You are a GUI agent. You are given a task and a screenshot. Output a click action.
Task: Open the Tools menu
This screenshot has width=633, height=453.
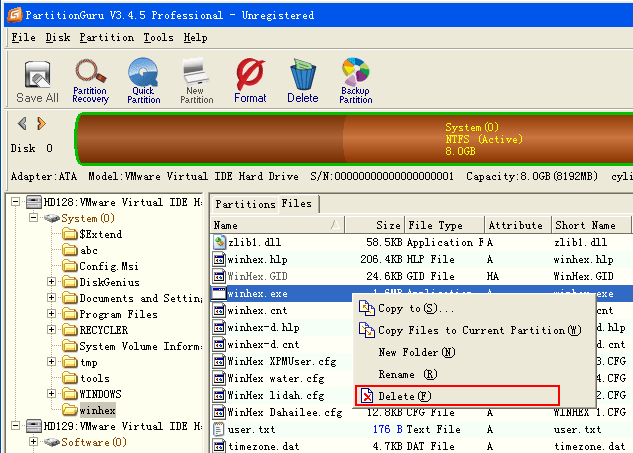158,38
